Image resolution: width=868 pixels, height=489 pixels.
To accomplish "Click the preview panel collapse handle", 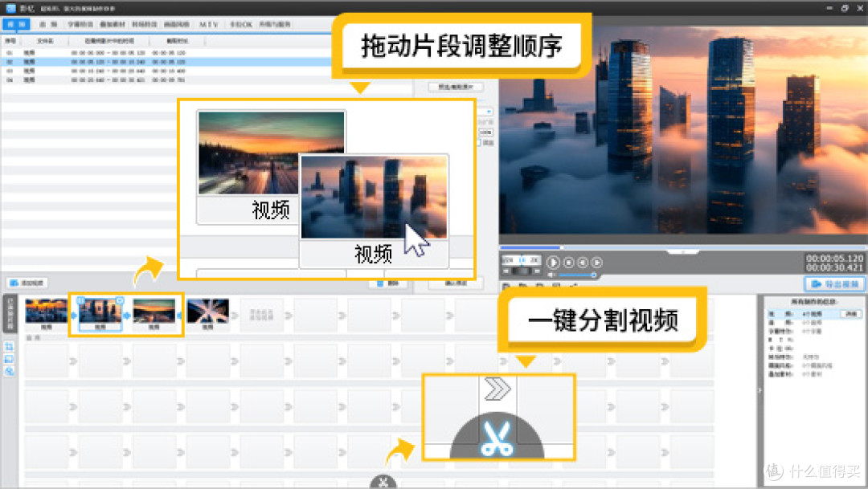I will 683,251.
